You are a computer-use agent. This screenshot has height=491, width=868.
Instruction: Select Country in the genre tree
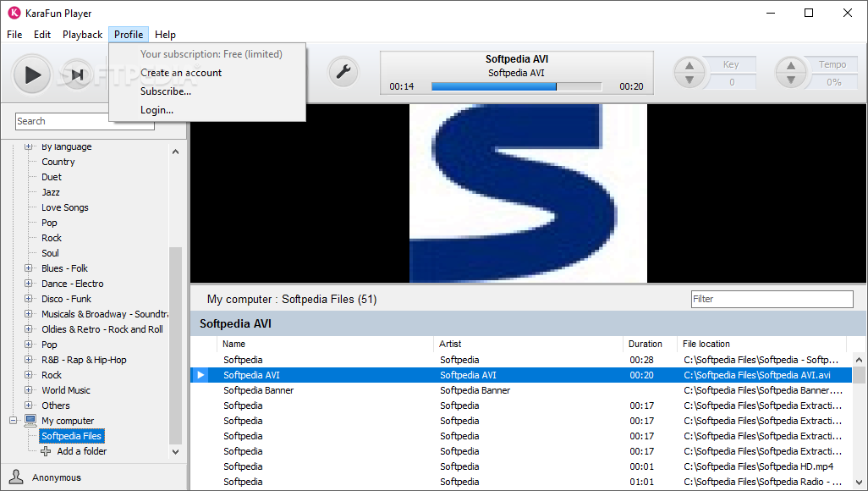(x=58, y=162)
